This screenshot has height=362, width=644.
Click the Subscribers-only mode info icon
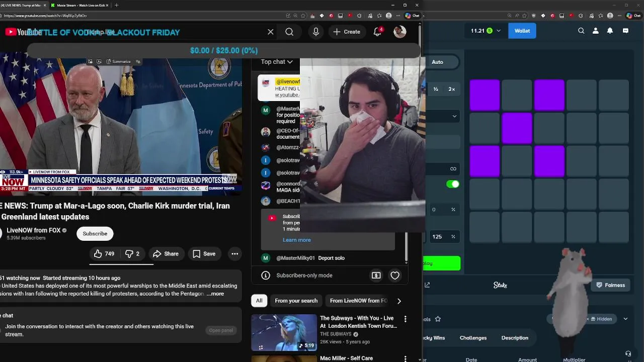coord(266,276)
